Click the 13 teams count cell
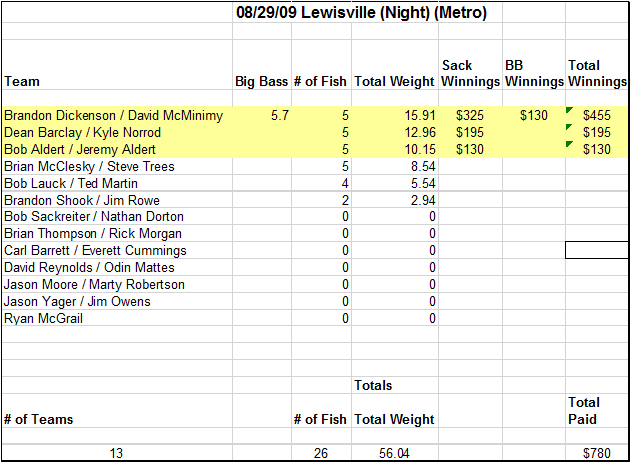 117,453
